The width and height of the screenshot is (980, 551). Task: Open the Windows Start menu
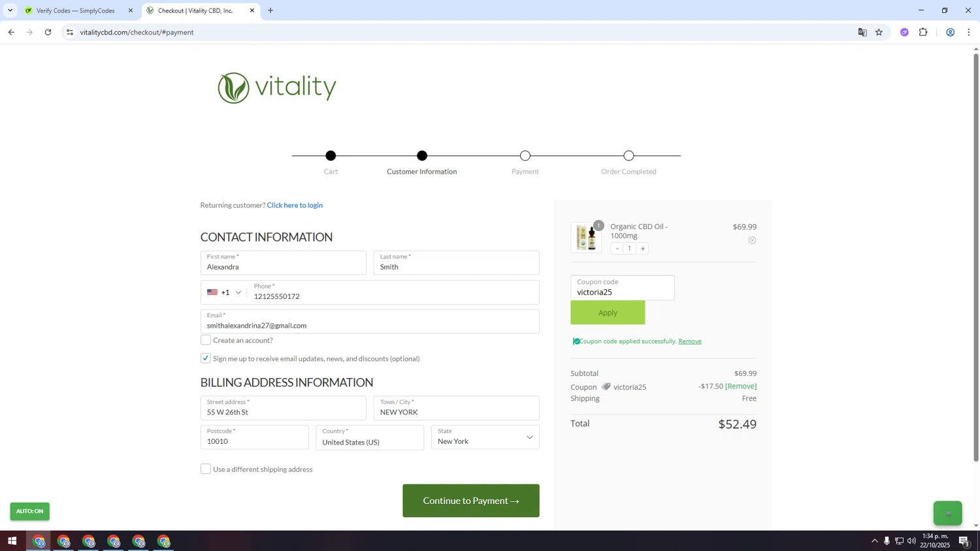coord(12,541)
